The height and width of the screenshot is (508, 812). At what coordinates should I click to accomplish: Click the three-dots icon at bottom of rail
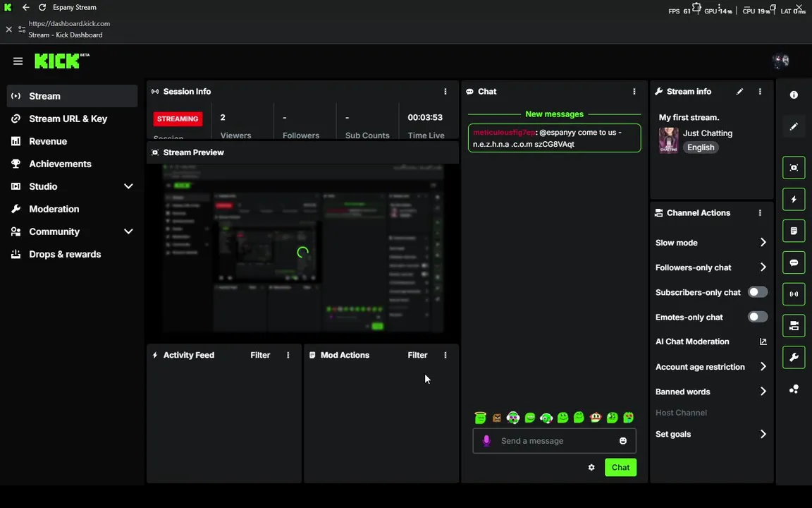tap(794, 389)
